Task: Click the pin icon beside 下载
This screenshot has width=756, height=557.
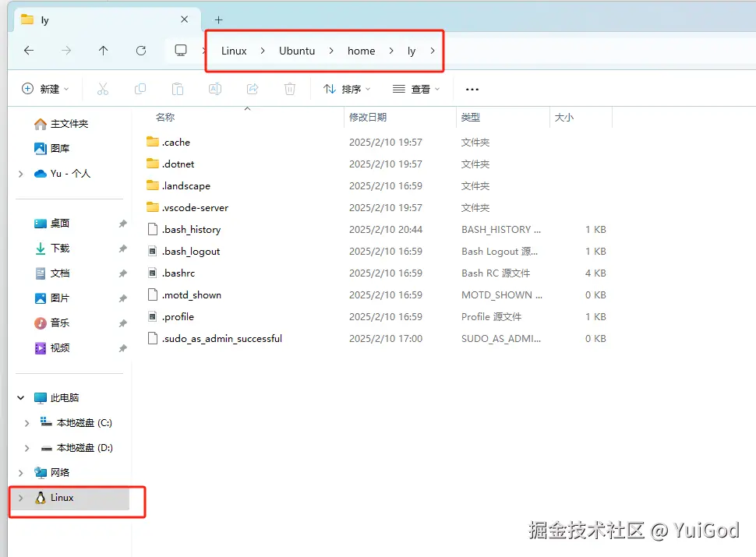Action: (123, 249)
